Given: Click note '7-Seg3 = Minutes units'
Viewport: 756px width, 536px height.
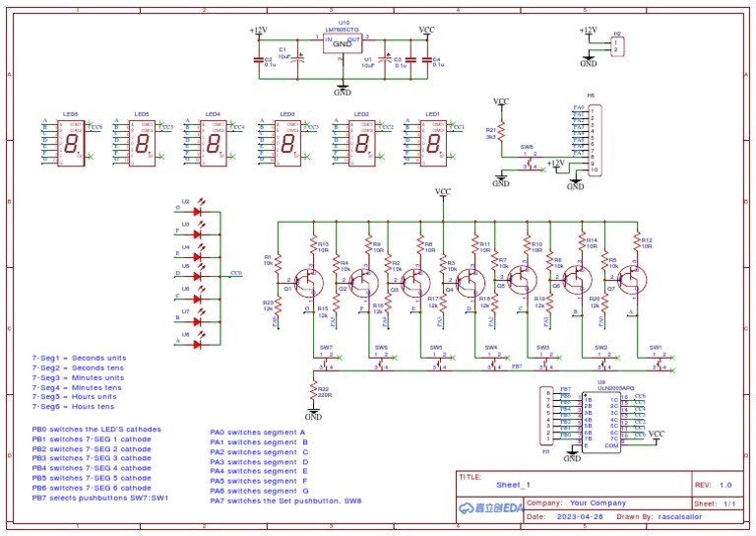Looking at the screenshot, I should pos(78,377).
